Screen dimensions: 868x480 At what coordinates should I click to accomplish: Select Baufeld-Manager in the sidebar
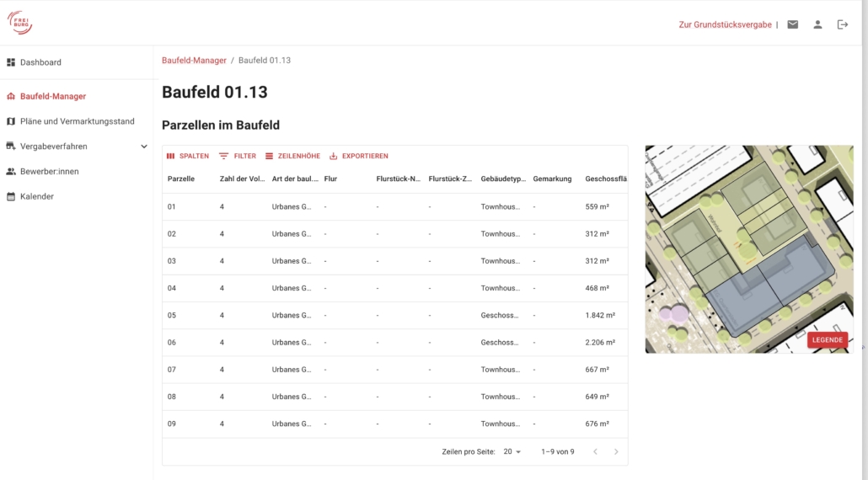[52, 96]
